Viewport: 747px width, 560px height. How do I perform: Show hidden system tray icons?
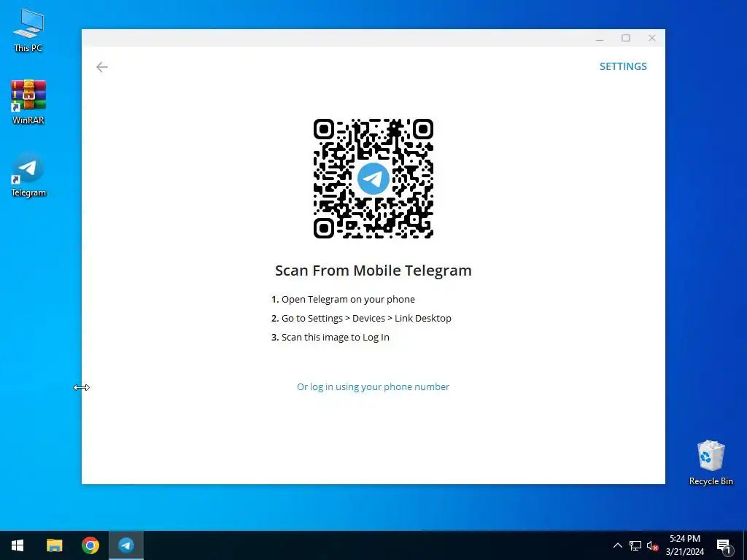click(617, 545)
